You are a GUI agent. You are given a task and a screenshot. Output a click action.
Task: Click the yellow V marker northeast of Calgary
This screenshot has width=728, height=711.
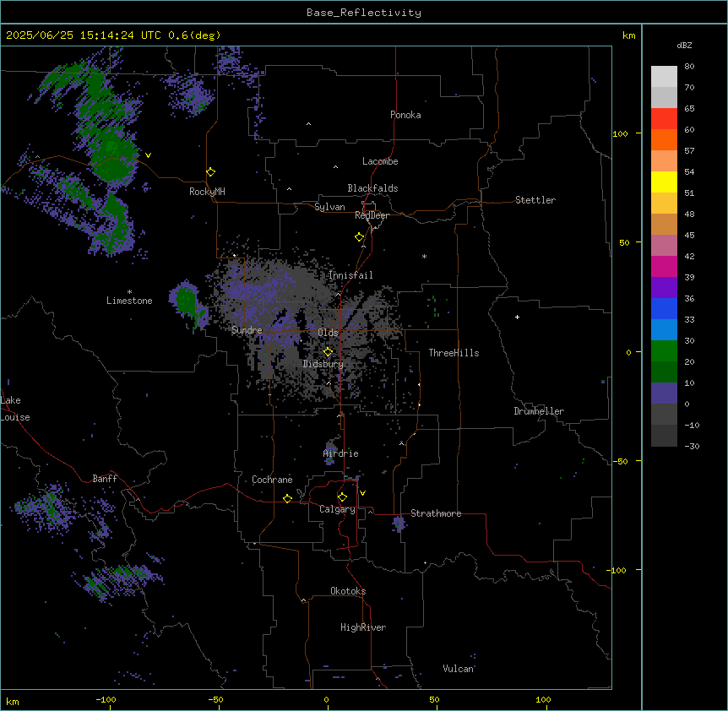tap(362, 493)
